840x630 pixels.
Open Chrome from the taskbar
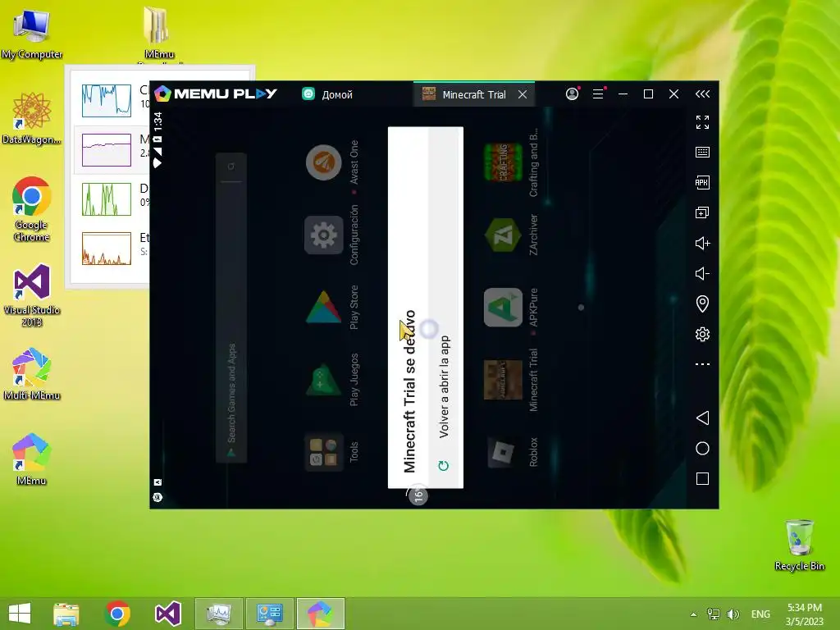117,614
